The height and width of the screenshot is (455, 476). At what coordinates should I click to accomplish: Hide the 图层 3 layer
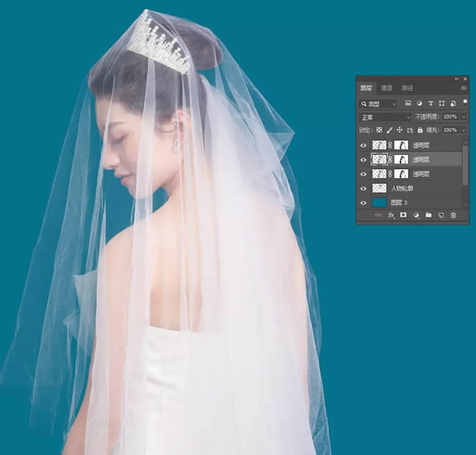[x=363, y=203]
